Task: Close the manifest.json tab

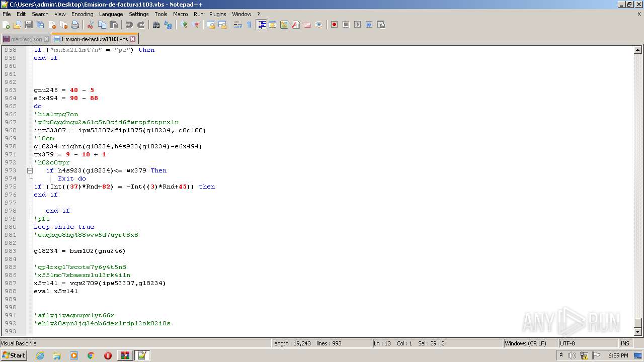Action: tap(47, 39)
